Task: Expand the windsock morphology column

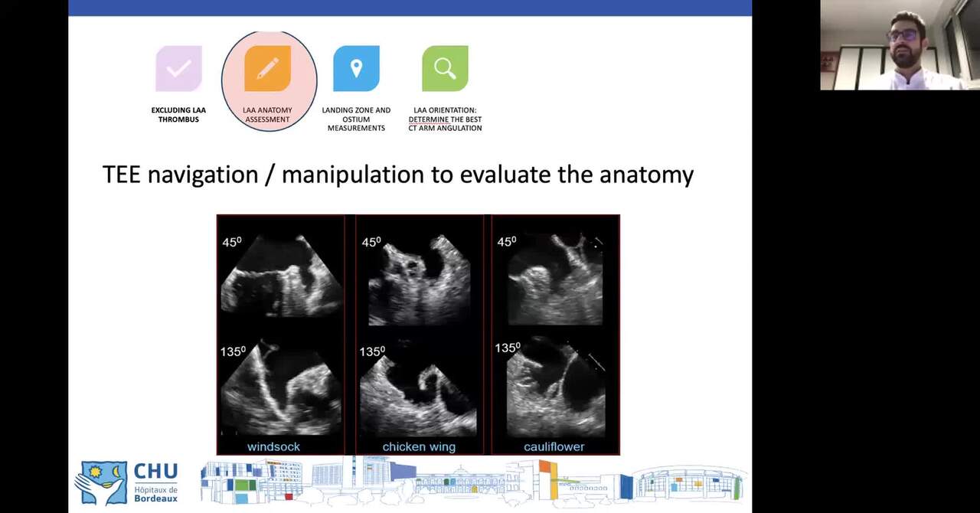Action: [280, 333]
